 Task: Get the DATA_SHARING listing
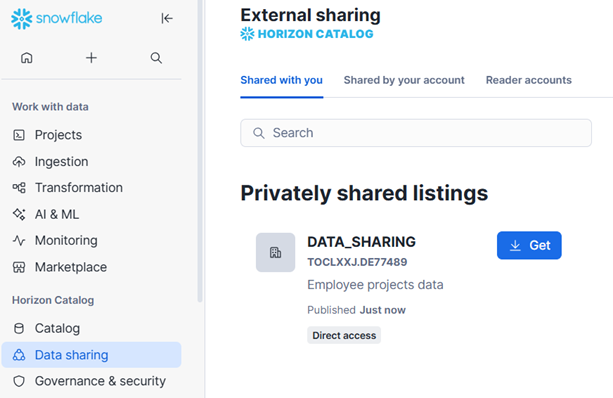[x=529, y=246]
